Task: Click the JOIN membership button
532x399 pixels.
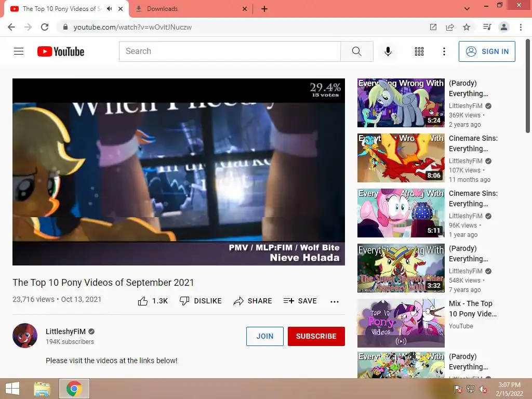Action: tap(264, 336)
